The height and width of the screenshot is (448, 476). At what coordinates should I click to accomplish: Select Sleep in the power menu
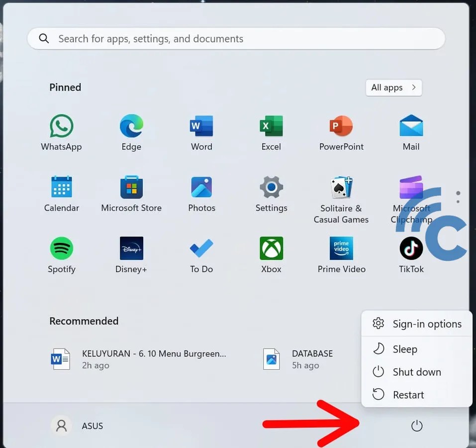(x=416, y=349)
